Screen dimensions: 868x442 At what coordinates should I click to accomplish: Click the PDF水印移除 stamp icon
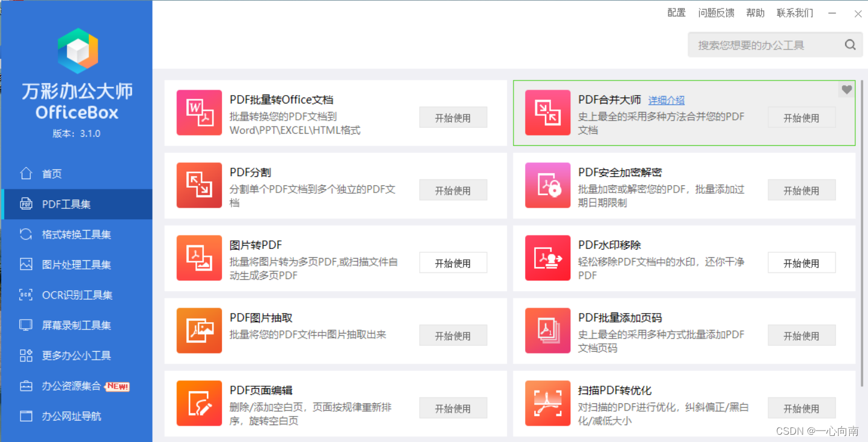547,258
